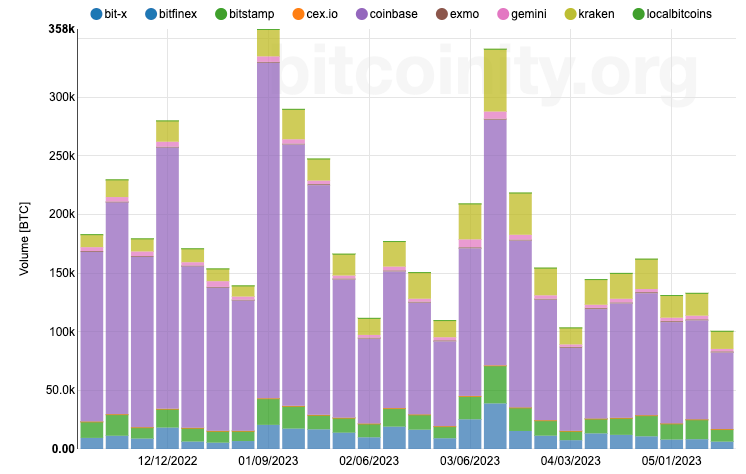Click the 05/01/2023 x-axis date label
Viewport: 746px width, 474px height.
pos(671,461)
